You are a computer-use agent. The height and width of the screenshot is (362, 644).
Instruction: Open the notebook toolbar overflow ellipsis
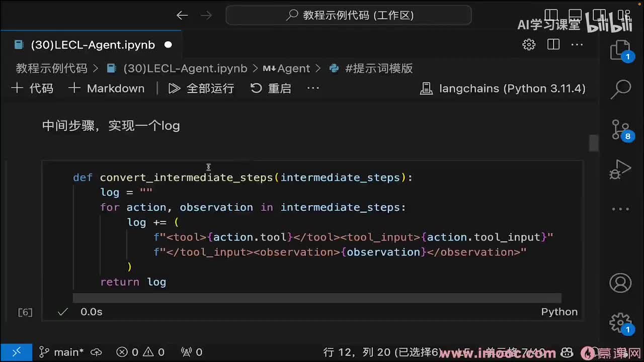point(313,88)
